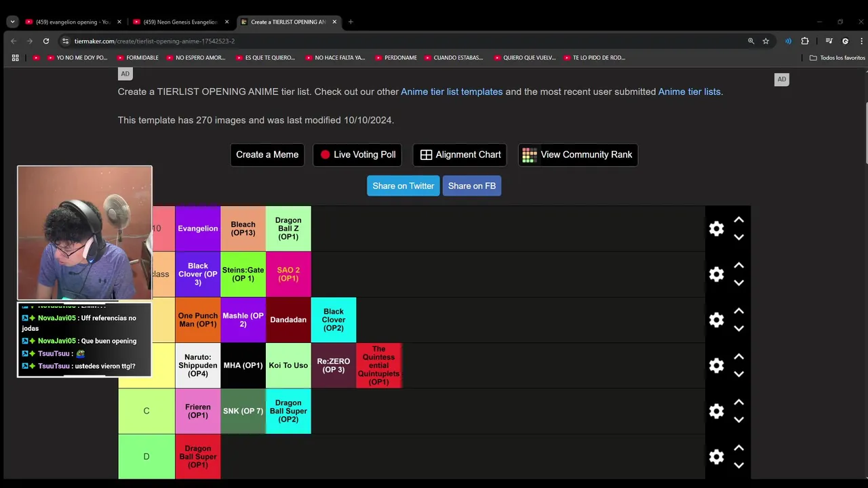Open settings gear for tier D row
The width and height of the screenshot is (868, 488).
pos(716,457)
